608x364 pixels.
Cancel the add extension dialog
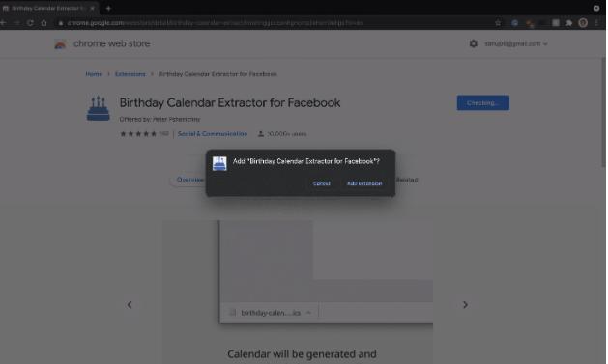point(322,183)
